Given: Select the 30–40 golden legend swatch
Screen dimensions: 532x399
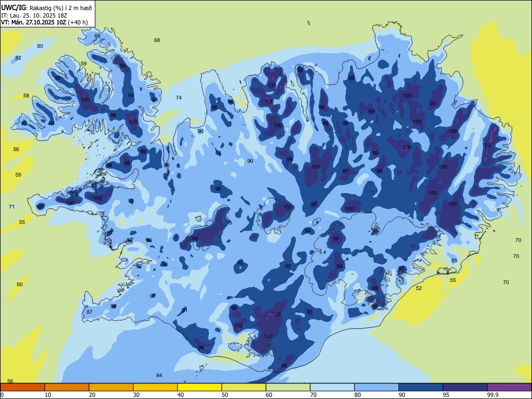Looking at the screenshot, I should coord(155,387).
